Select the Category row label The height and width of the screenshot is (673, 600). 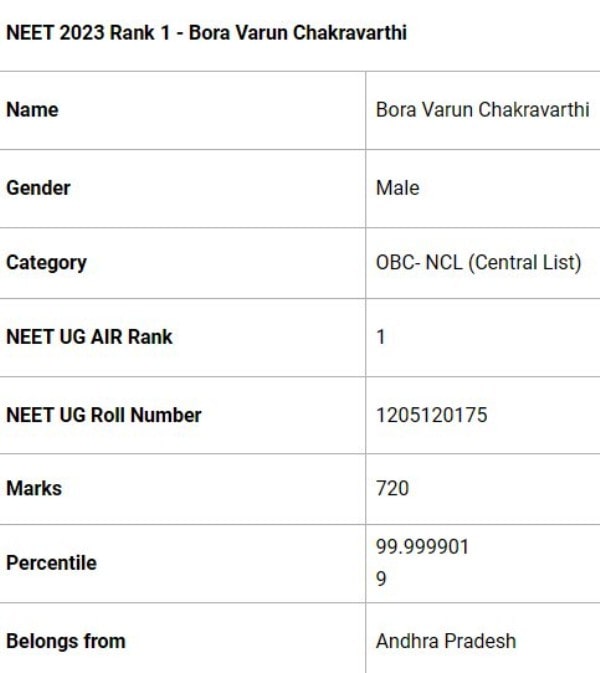click(46, 263)
